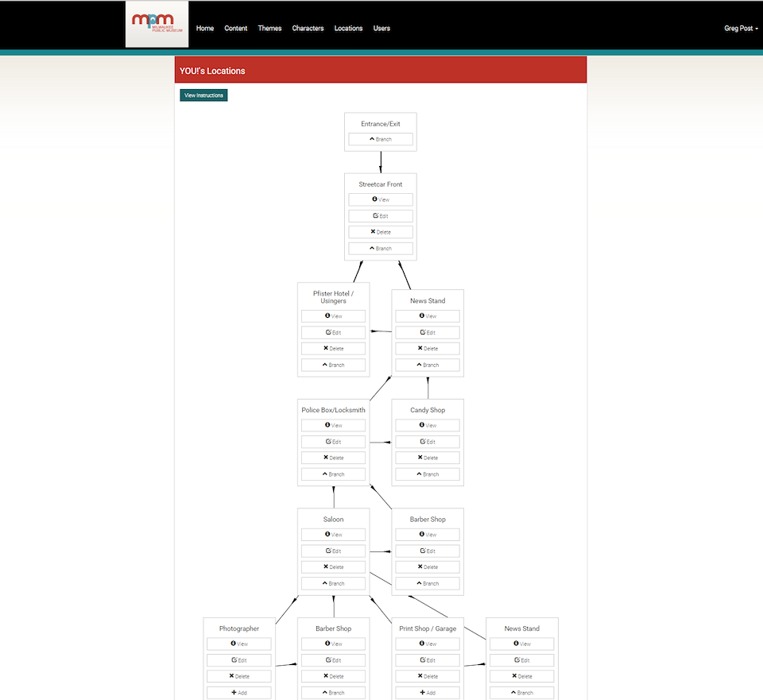Click the Saloon node title
This screenshot has height=700, width=763.
tap(333, 520)
